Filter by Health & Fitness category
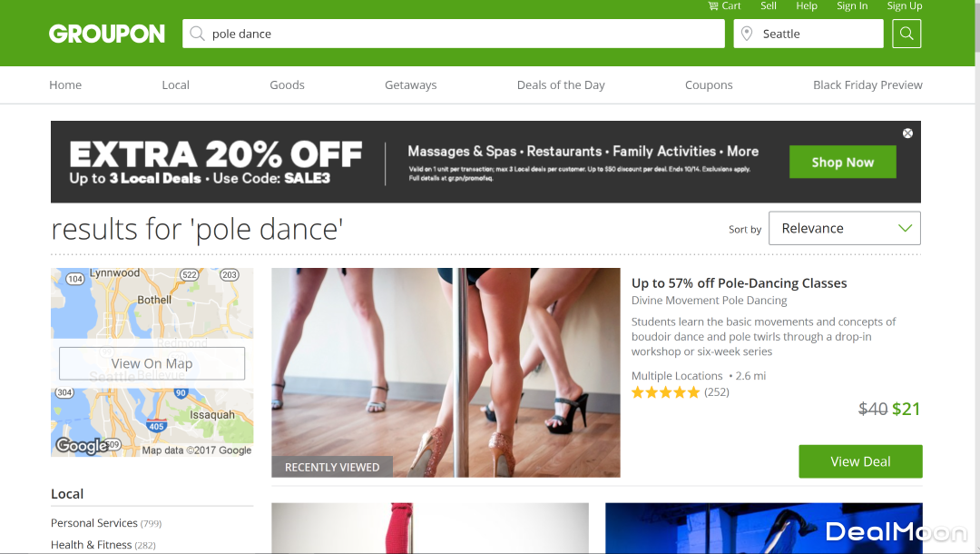The width and height of the screenshot is (980, 554). coord(91,545)
